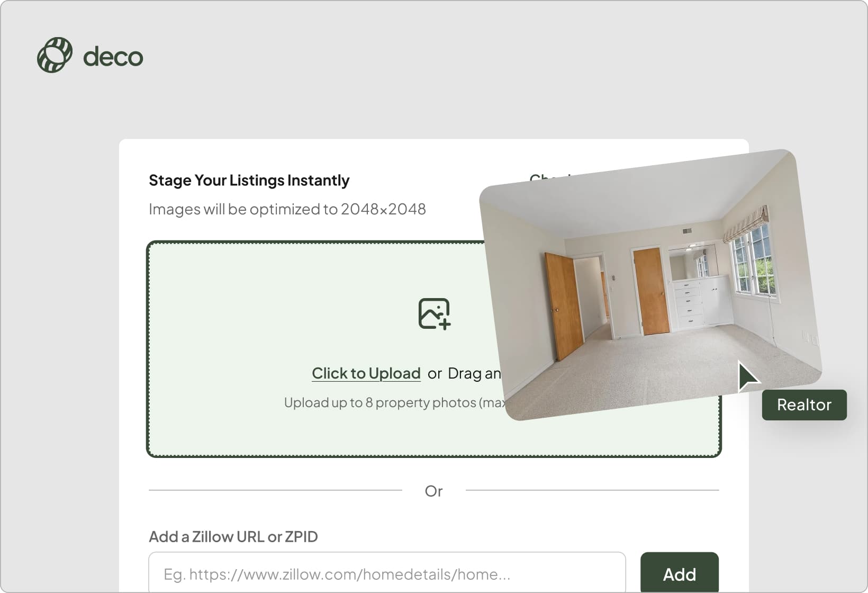Screen dimensions: 868x593
Task: Click the "Upload up to 8 property photos" text
Action: click(394, 403)
